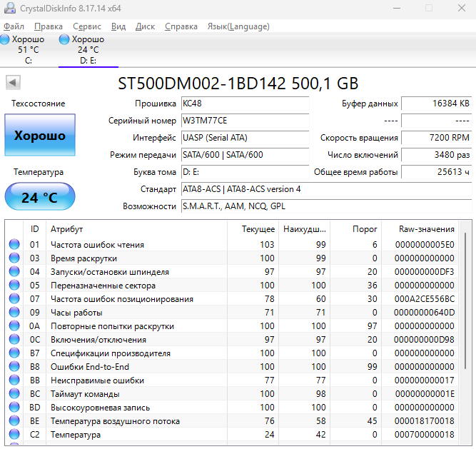Image resolution: width=476 pixels, height=449 pixels.
Task: Click the Буква тома field D: E:
Action: coord(245,172)
